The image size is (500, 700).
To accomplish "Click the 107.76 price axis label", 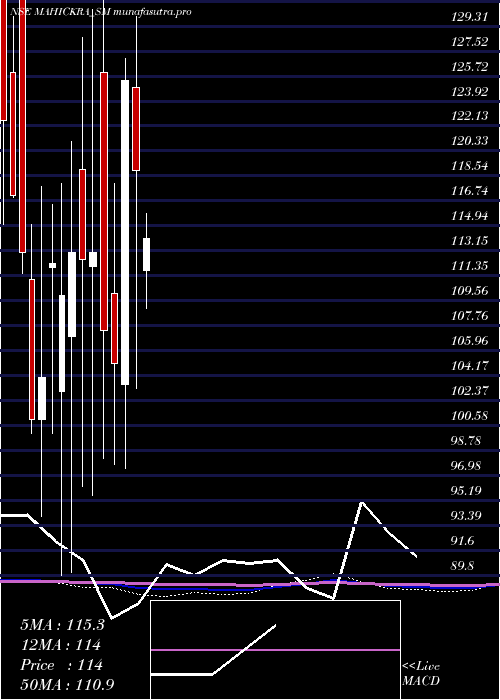I will coord(469,316).
